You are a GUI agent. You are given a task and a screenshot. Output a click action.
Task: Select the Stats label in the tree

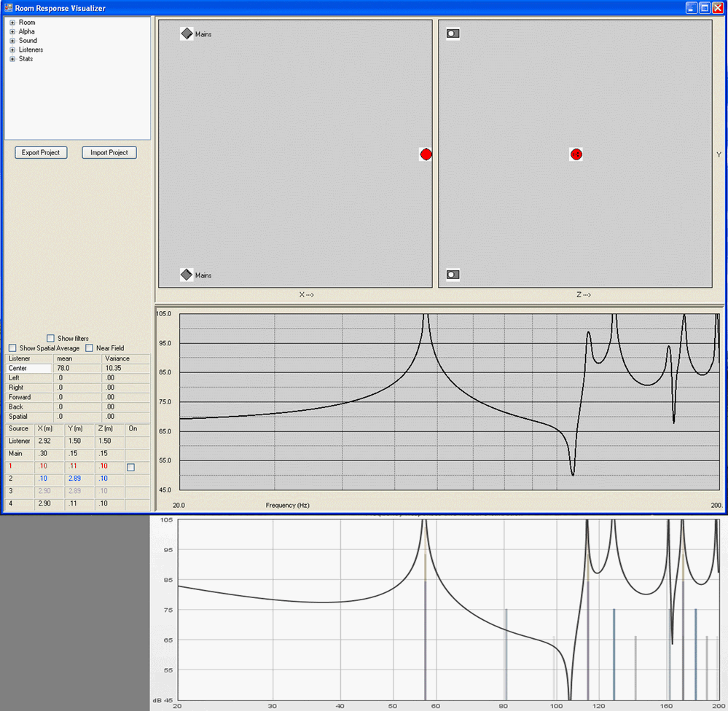click(26, 59)
